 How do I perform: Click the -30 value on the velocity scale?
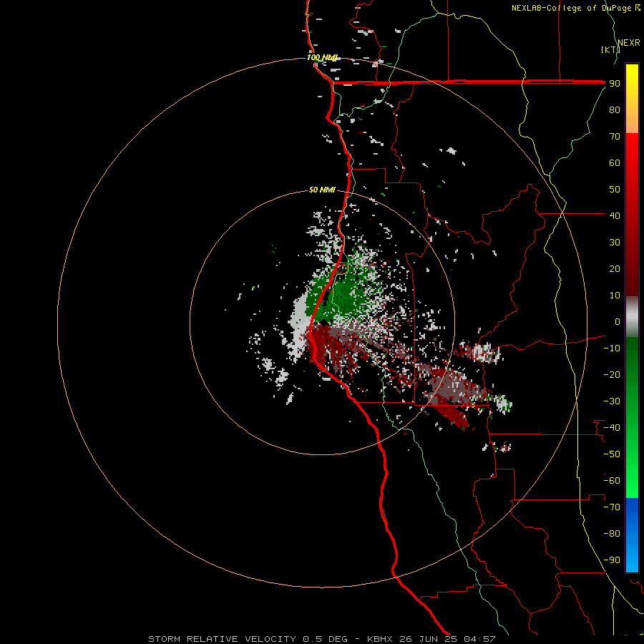[612, 401]
